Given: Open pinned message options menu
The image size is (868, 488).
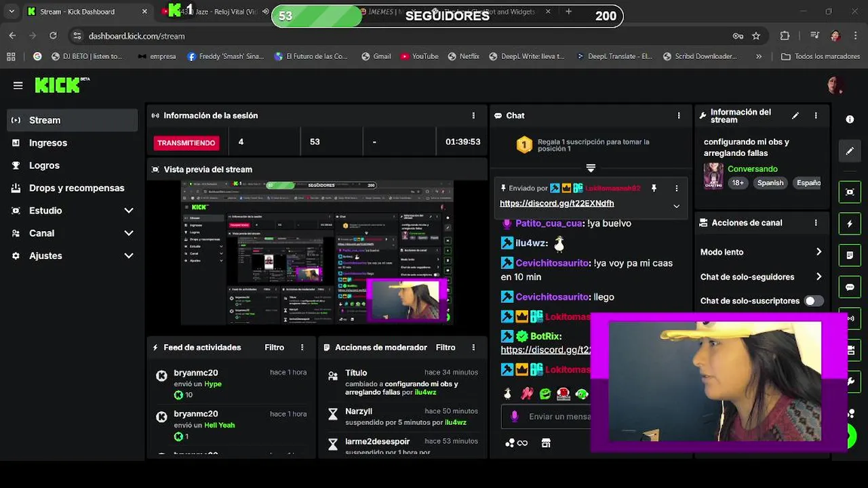Looking at the screenshot, I should click(676, 188).
